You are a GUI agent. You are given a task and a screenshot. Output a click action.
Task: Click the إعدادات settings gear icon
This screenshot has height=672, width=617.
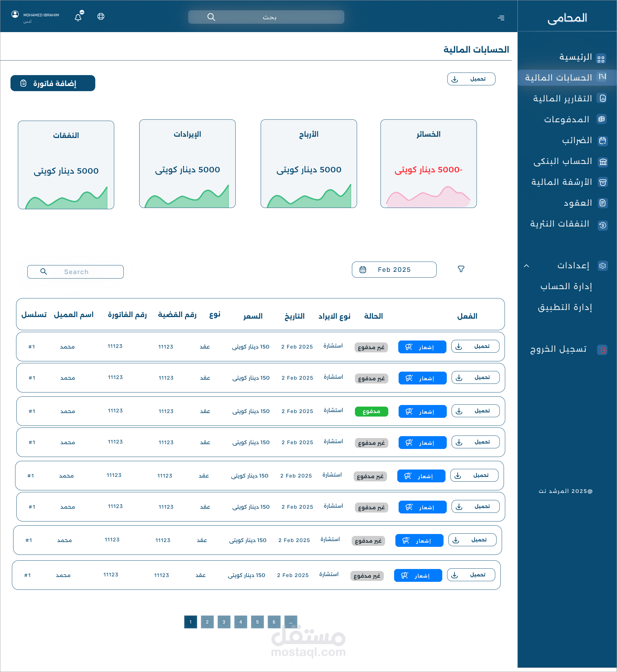click(603, 266)
